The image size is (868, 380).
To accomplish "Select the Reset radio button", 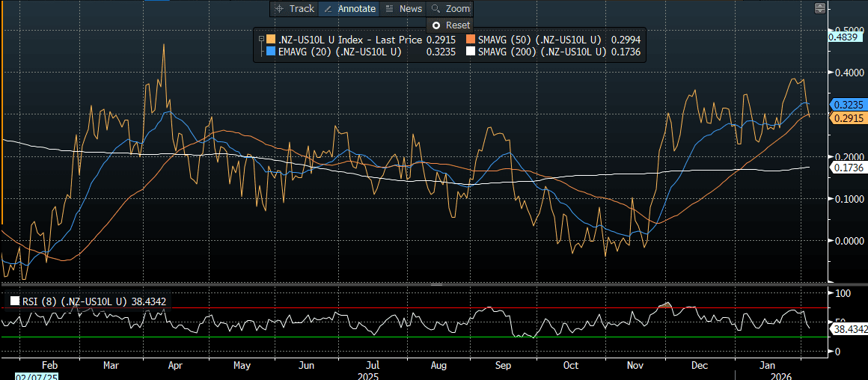I will (x=436, y=25).
